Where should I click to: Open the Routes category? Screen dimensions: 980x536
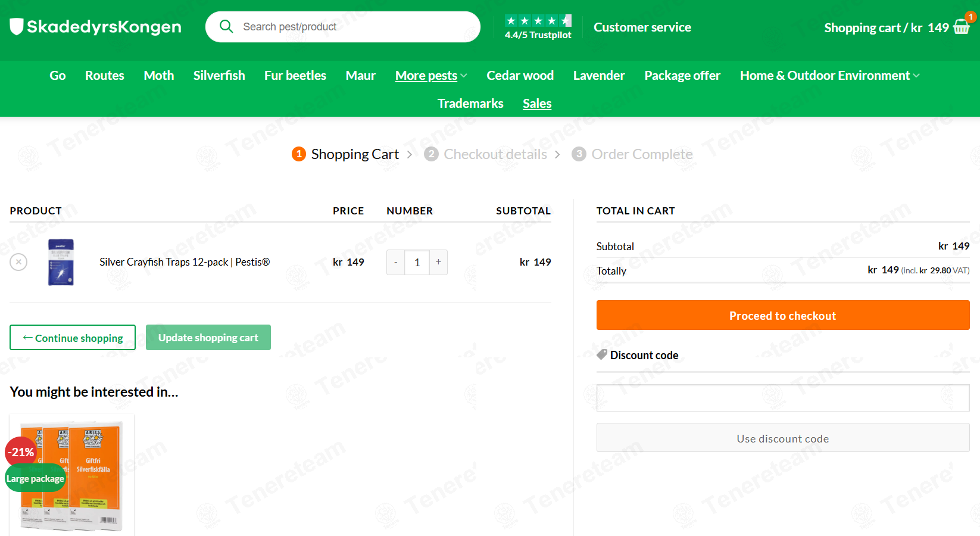(x=105, y=76)
